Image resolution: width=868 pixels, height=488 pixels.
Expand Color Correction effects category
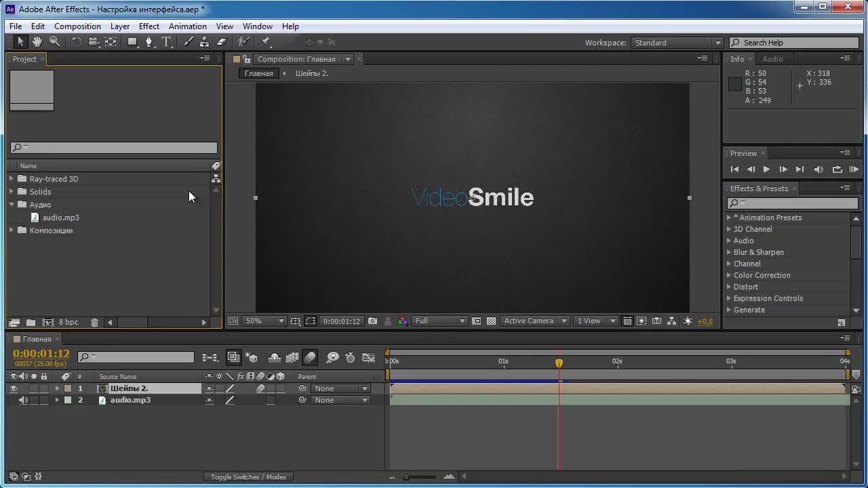coord(729,275)
